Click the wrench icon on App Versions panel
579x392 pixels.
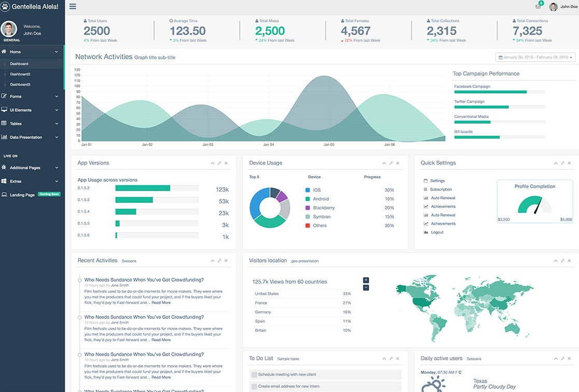click(x=218, y=163)
